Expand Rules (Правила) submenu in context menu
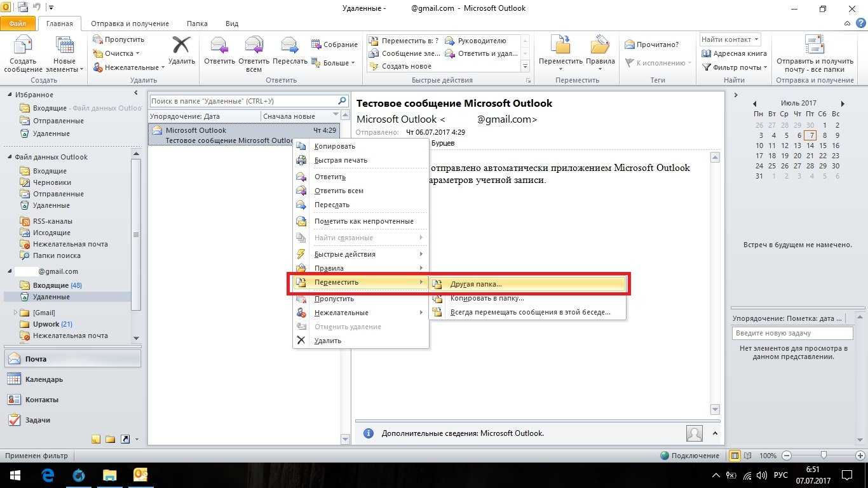This screenshot has height=488, width=868. [360, 268]
